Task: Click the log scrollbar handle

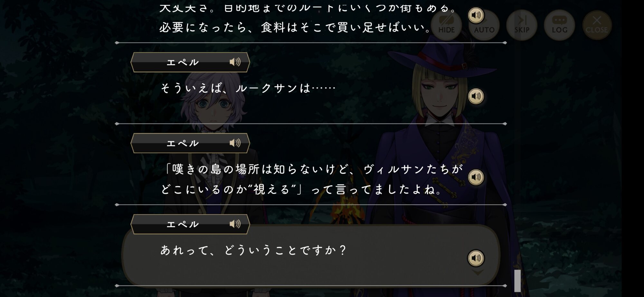Action: coord(517,281)
